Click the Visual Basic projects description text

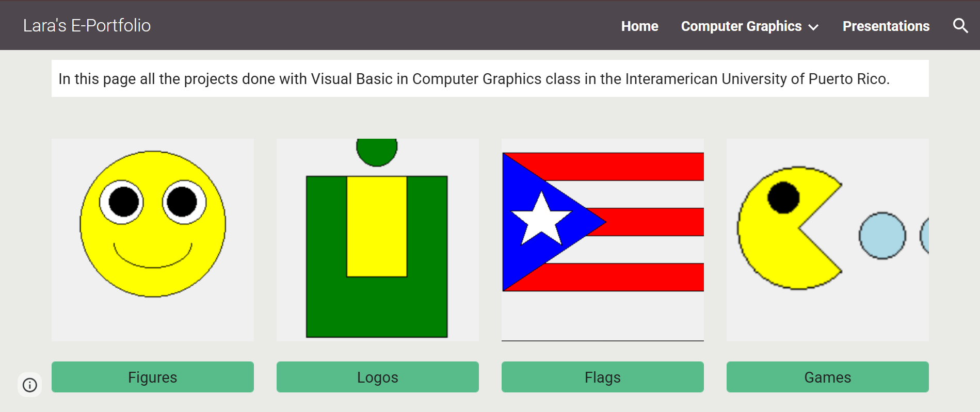coord(474,79)
